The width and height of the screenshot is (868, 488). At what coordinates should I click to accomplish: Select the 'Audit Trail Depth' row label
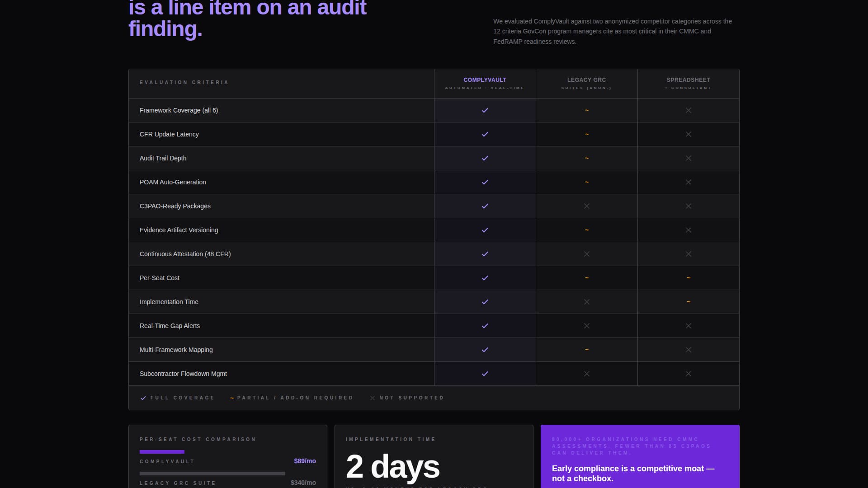coord(163,158)
